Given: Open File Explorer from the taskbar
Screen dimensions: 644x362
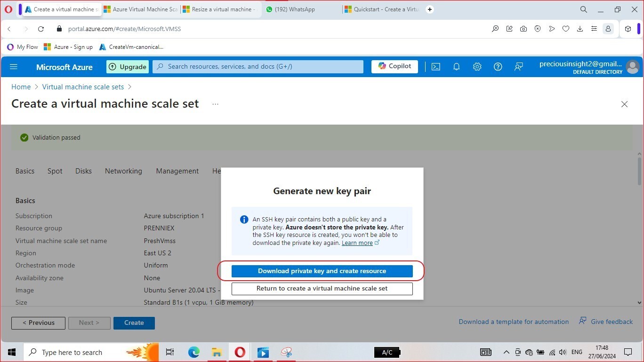Looking at the screenshot, I should (217, 352).
